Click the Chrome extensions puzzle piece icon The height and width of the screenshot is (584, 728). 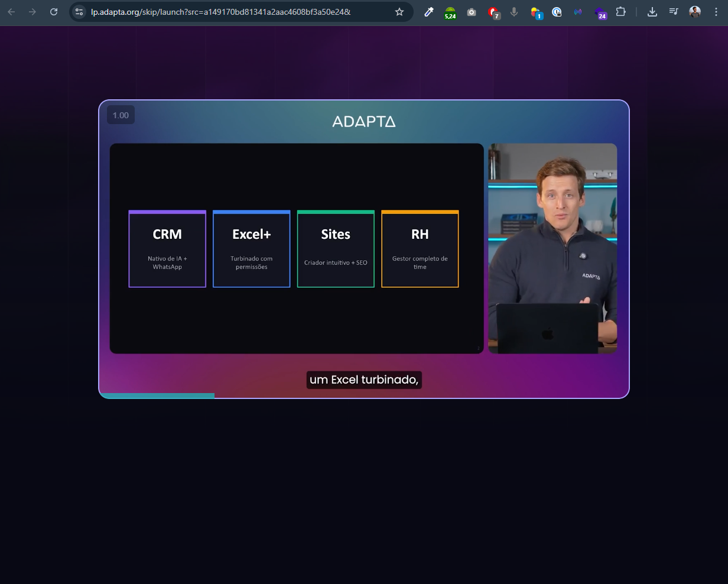(x=621, y=12)
